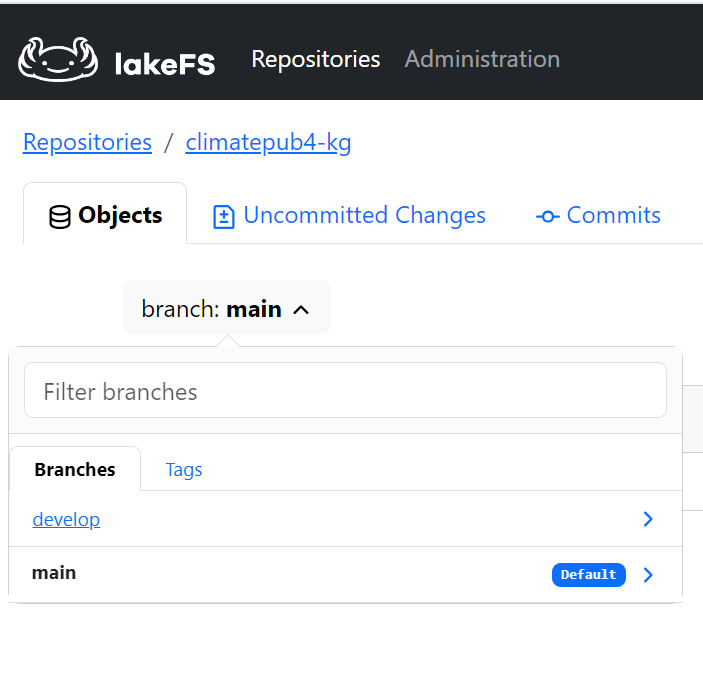703x673 pixels.
Task: Click the Uncommitted Changes file icon
Action: pos(224,216)
